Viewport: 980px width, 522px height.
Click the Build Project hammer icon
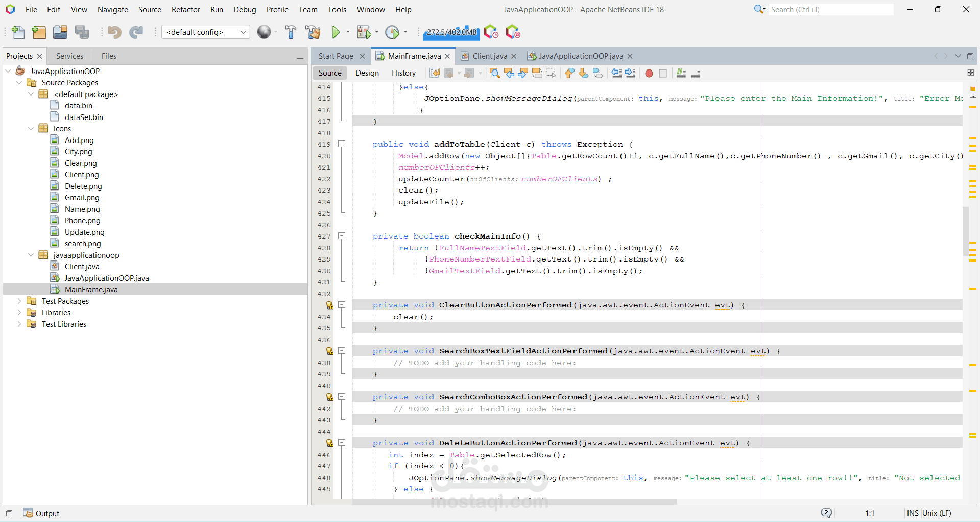(x=291, y=32)
